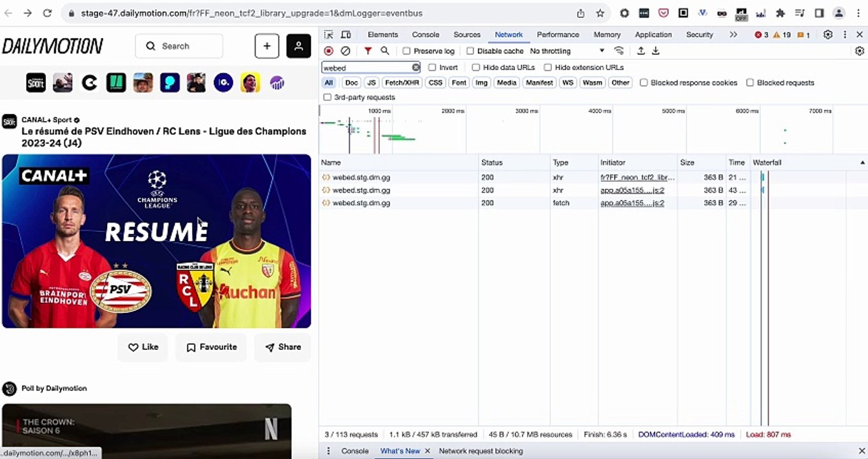Like the PSV Eindhoven video
The image size is (868, 459).
click(x=143, y=347)
